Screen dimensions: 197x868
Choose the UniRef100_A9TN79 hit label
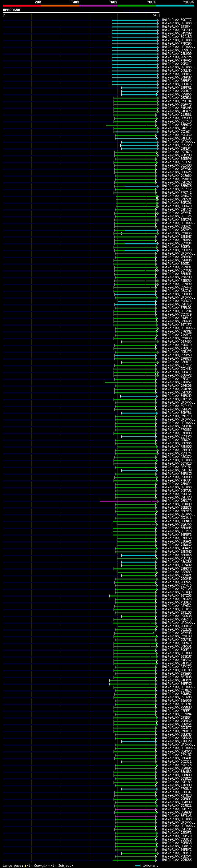(x=177, y=152)
